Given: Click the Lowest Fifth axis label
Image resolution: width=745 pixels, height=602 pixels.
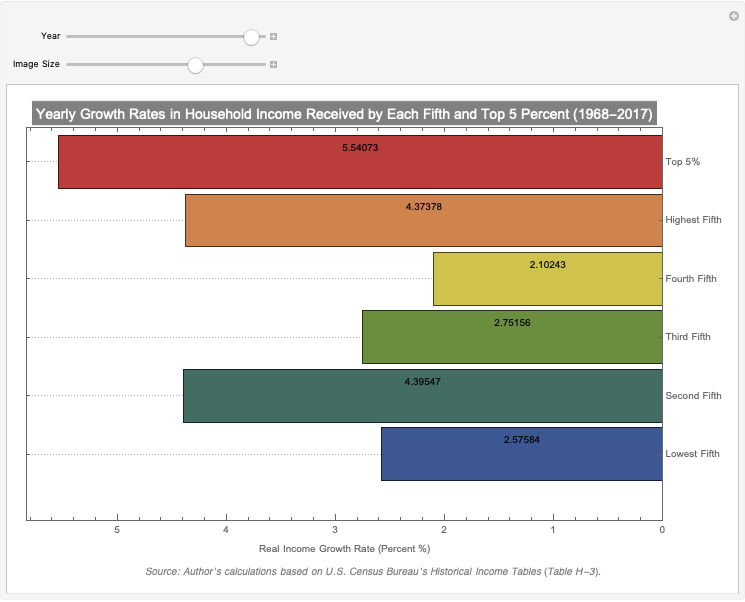Looking at the screenshot, I should [x=692, y=454].
